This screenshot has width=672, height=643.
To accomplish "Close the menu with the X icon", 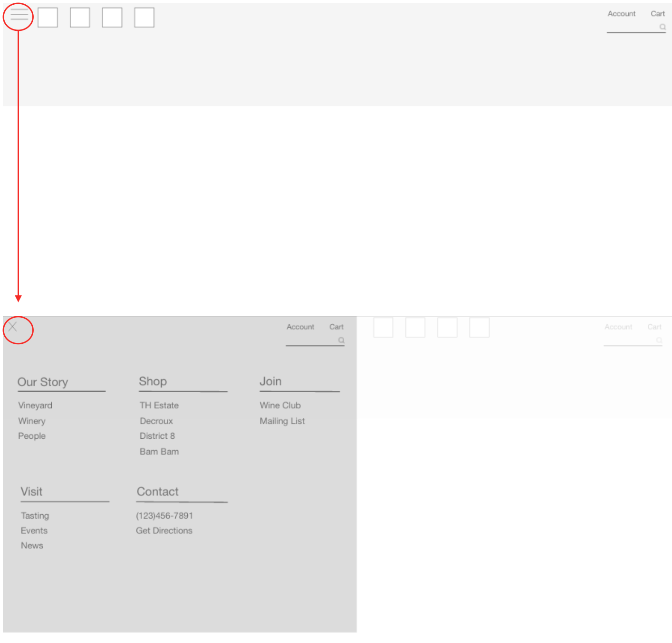I will tap(13, 327).
